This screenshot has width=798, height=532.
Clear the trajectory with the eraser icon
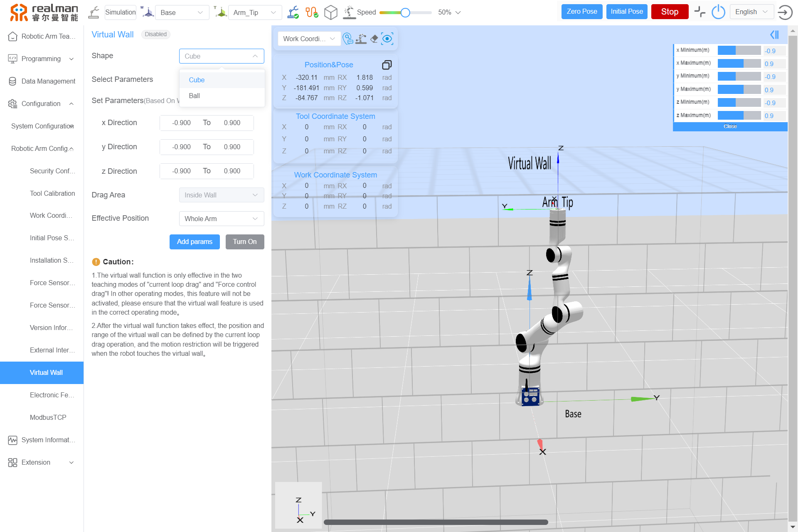click(374, 38)
